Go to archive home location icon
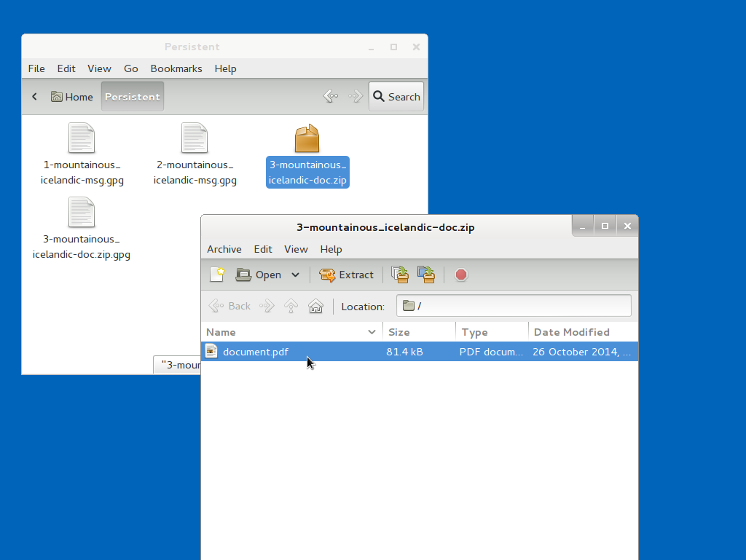Image resolution: width=746 pixels, height=560 pixels. [x=315, y=307]
